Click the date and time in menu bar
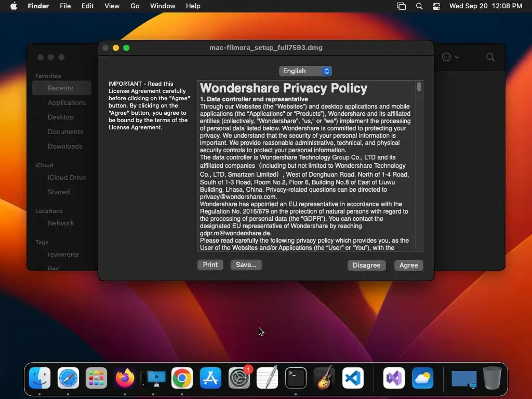 pos(486,6)
